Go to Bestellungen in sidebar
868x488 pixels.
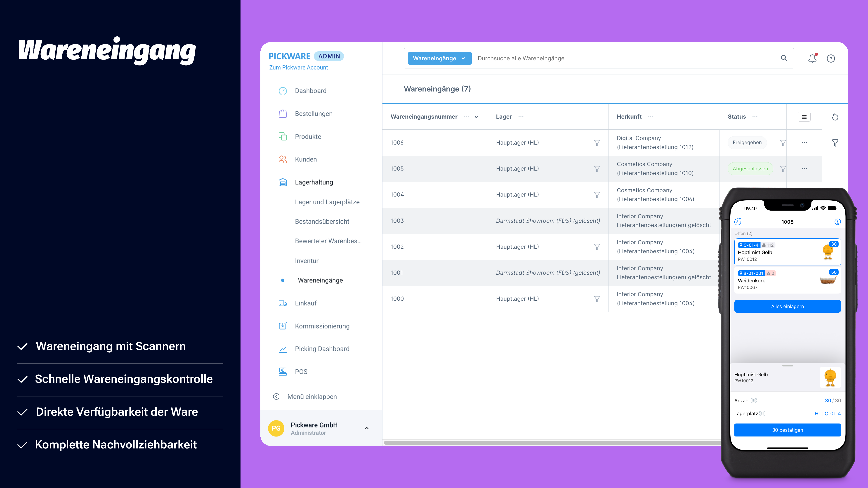click(x=313, y=114)
